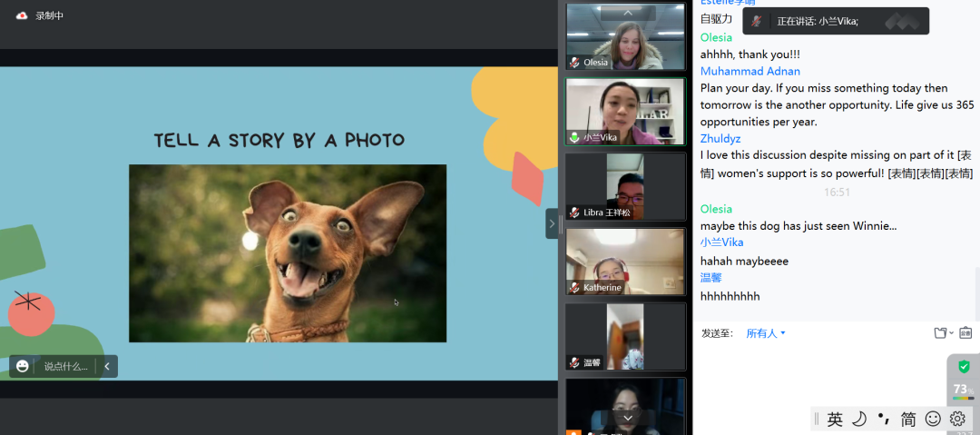
Task: Collapse the comment bar with left arrow
Action: (x=107, y=367)
